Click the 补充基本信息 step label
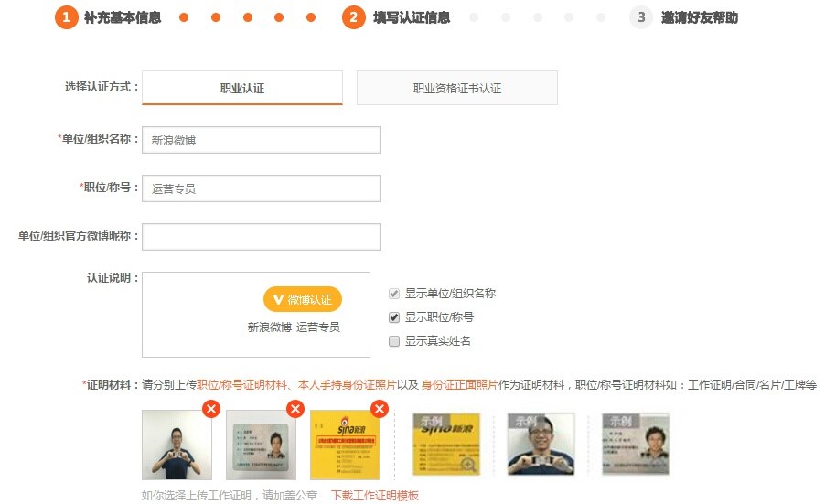 [x=123, y=17]
